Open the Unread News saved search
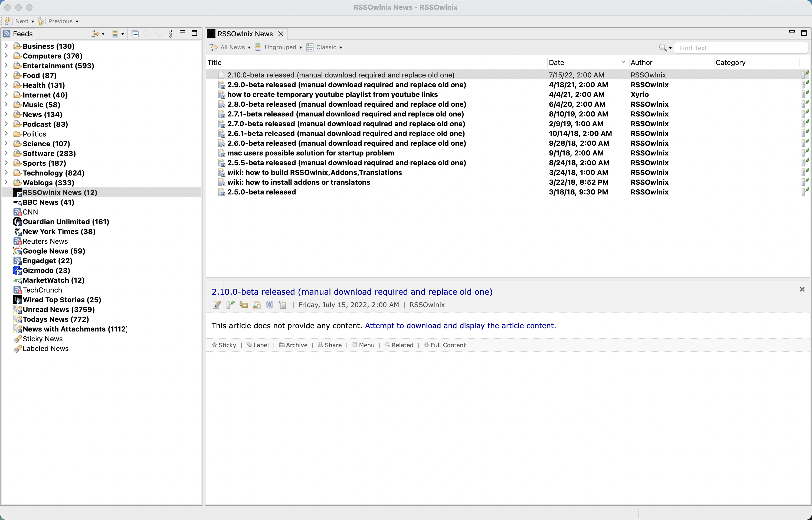812x520 pixels. click(x=58, y=309)
